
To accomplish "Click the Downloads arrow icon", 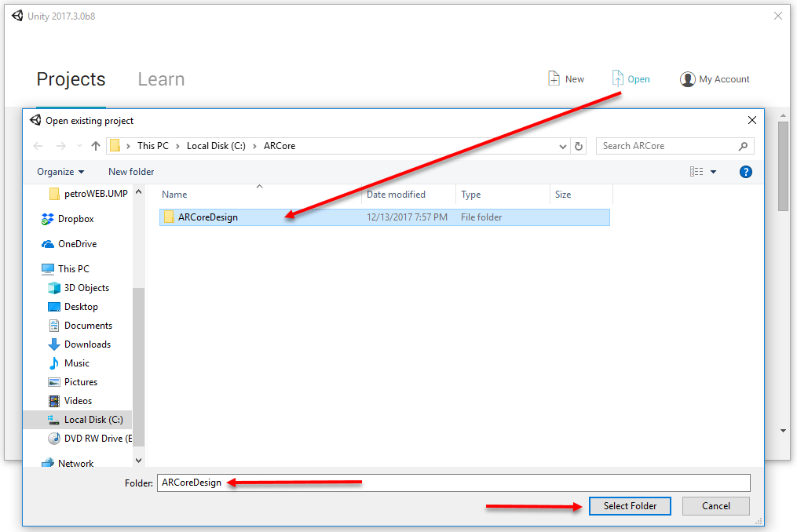I will tap(54, 344).
